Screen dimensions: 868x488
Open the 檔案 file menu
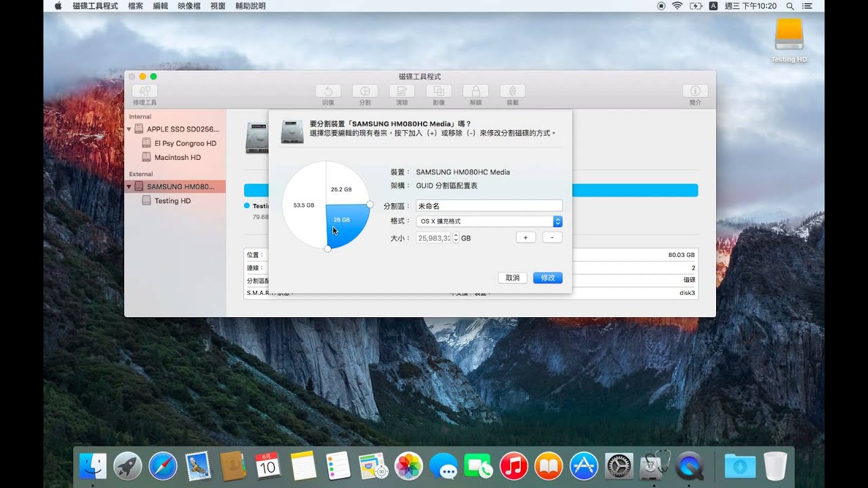tap(136, 6)
